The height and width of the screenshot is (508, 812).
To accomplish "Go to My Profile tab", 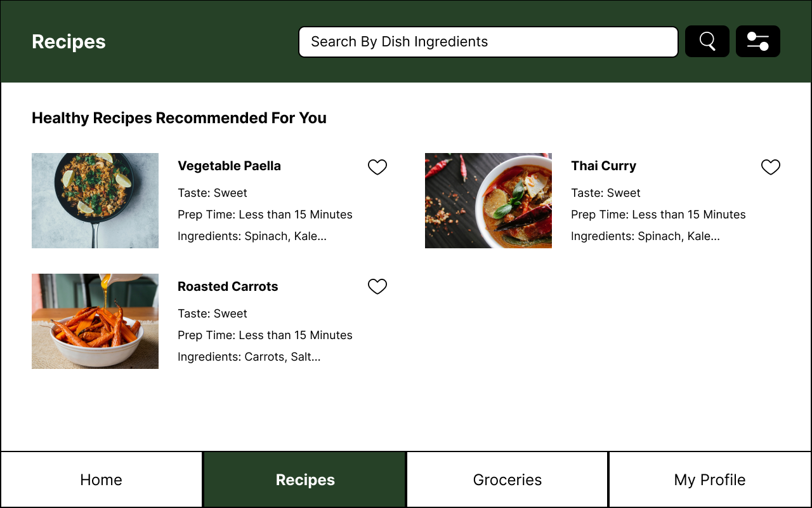I will (709, 479).
